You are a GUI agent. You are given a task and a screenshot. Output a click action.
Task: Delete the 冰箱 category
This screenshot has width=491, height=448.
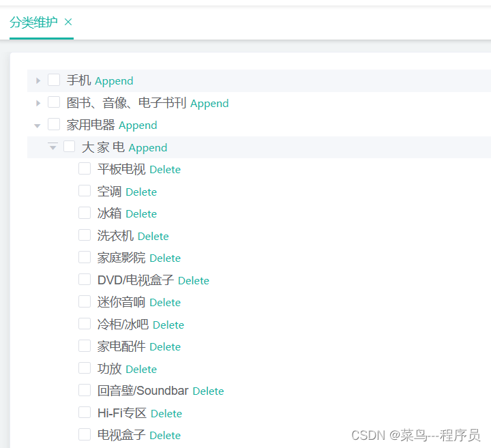click(x=141, y=214)
